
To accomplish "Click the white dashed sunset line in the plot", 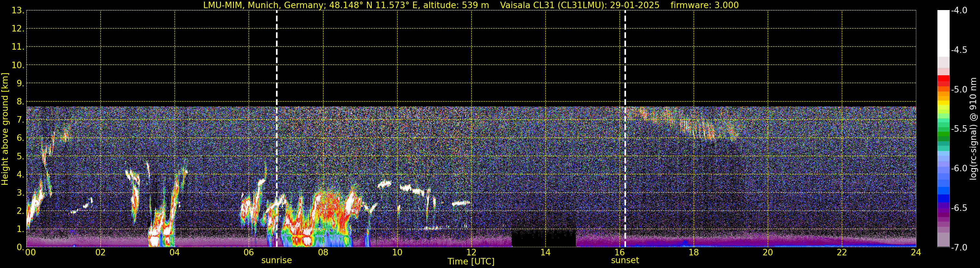I will 625,128.
